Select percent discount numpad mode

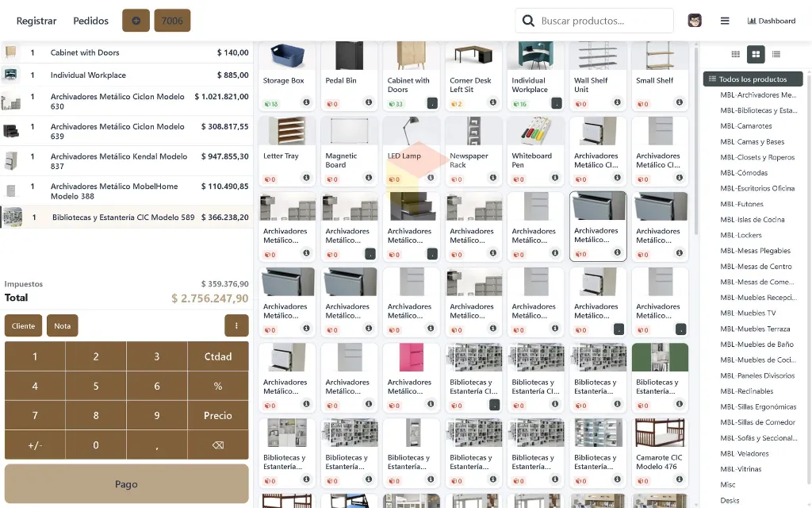pyautogui.click(x=218, y=386)
